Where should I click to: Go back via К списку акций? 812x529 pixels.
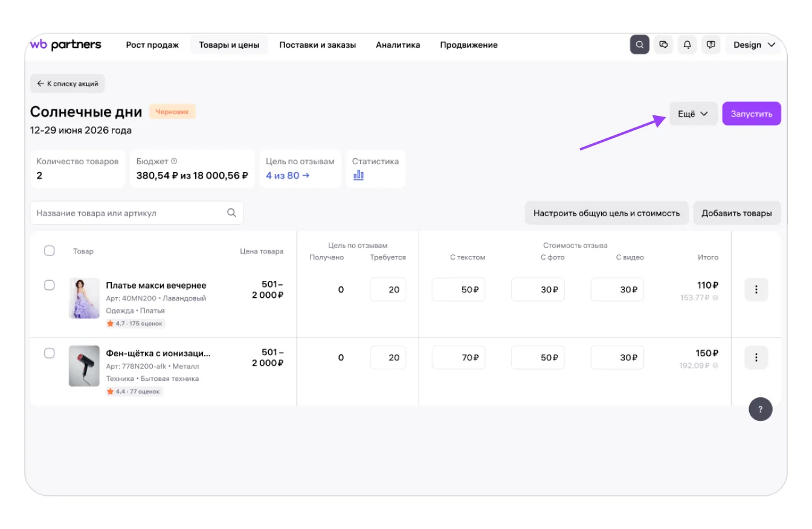tap(68, 83)
